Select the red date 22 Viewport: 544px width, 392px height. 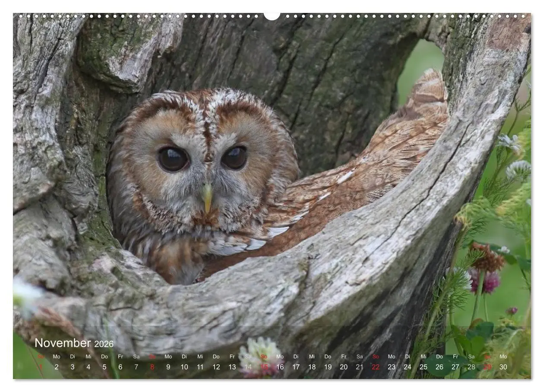coord(376,367)
